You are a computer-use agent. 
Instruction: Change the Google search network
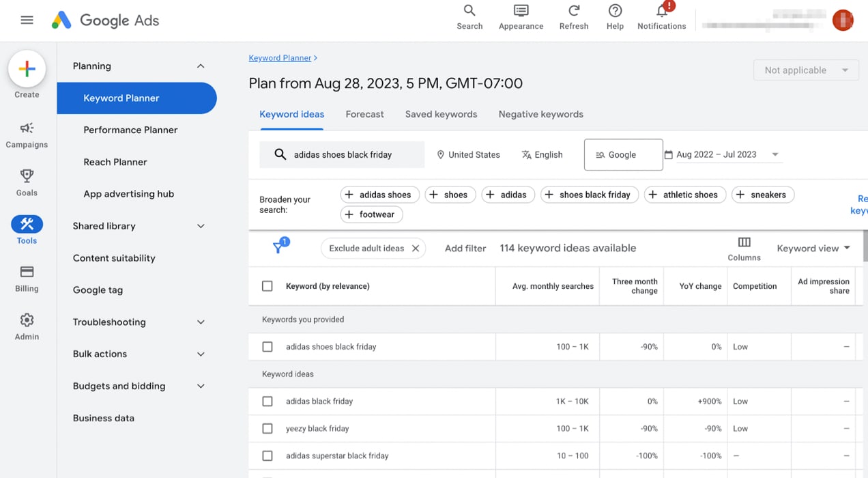click(x=623, y=155)
